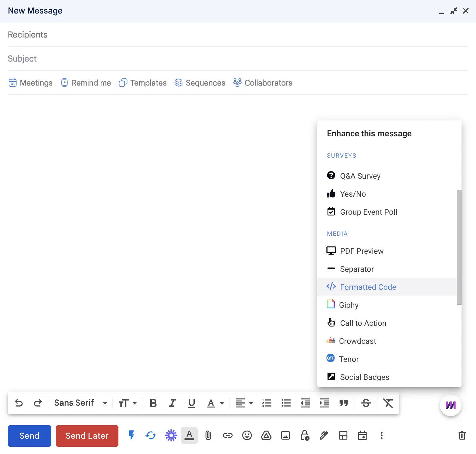476x454 pixels.
Task: Open the text alignment dropdown
Action: coord(244,403)
